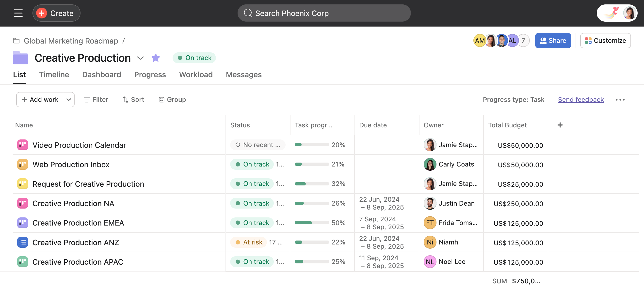This screenshot has height=303, width=644.
Task: Open the Video Production Calendar project icon
Action: [x=22, y=145]
